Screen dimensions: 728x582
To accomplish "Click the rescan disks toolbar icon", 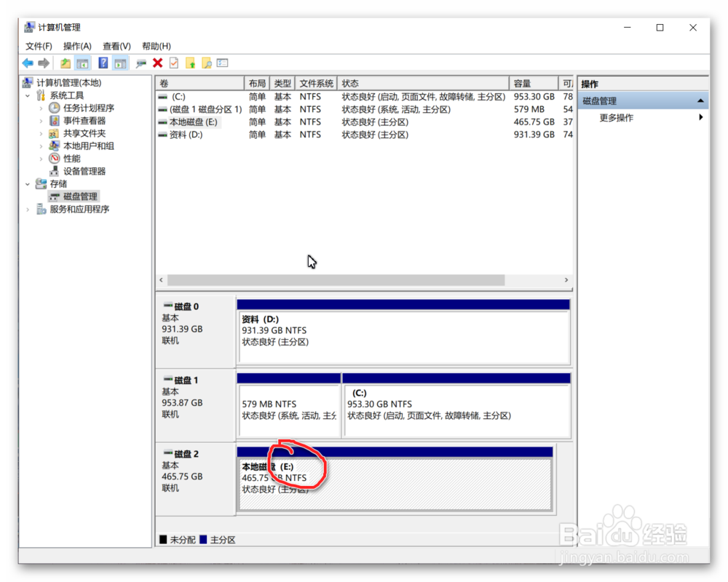I will [141, 63].
